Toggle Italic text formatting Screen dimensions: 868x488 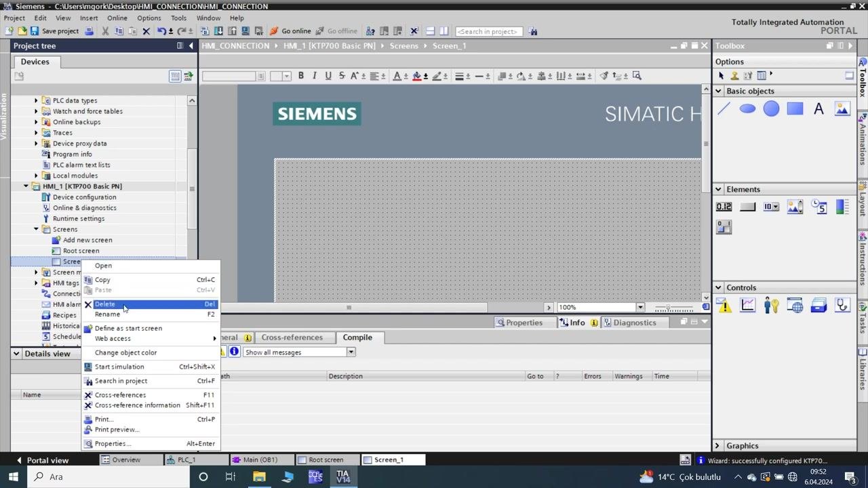point(314,76)
